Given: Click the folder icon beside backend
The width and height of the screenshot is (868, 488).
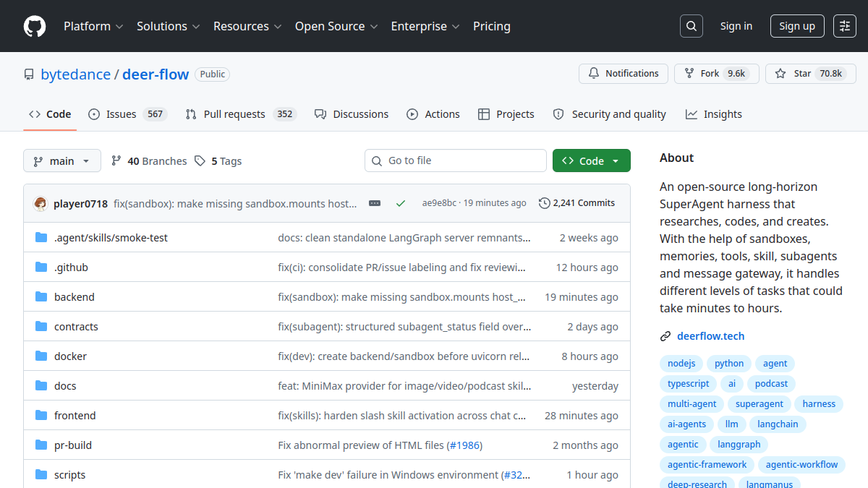Looking at the screenshot, I should 41,297.
